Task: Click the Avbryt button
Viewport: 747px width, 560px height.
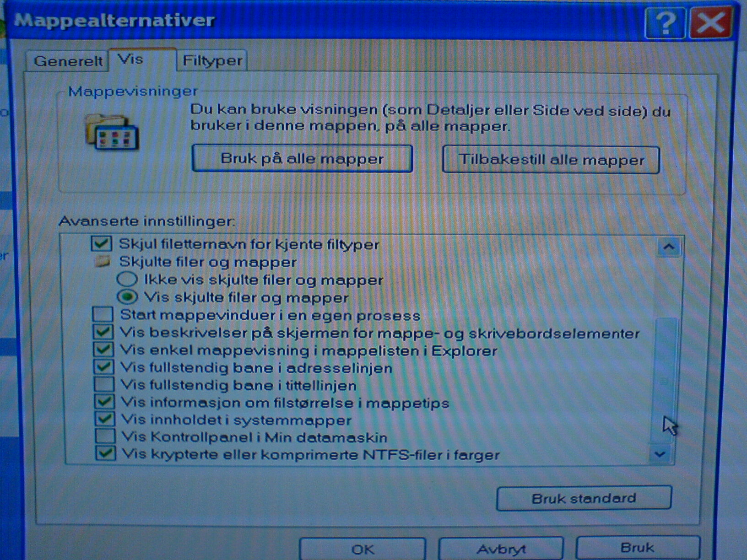Action: click(x=501, y=549)
